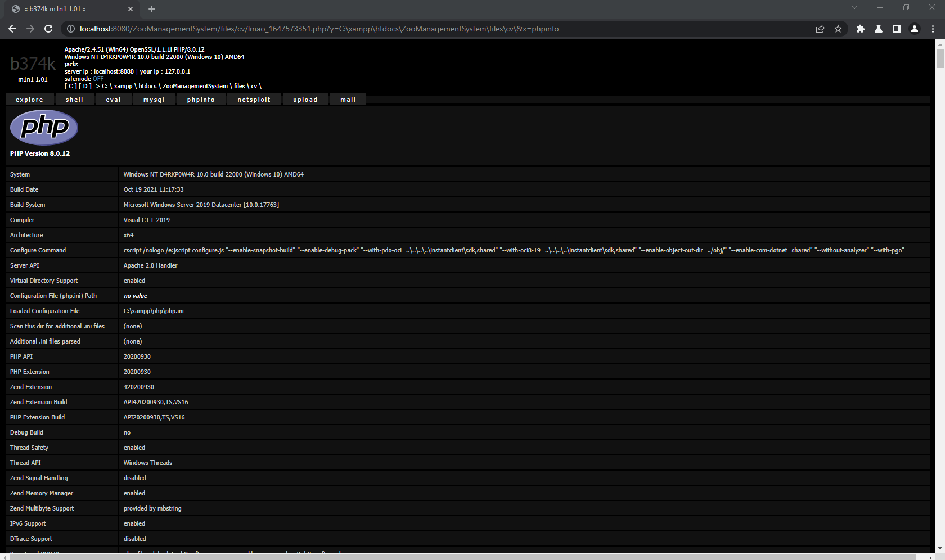The width and height of the screenshot is (945, 560).
Task: Share this page icon
Action: pyautogui.click(x=820, y=29)
